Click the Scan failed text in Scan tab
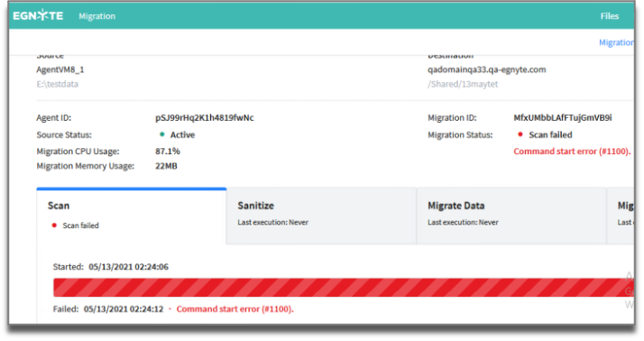Screen dimensions: 644x341 click(80, 226)
